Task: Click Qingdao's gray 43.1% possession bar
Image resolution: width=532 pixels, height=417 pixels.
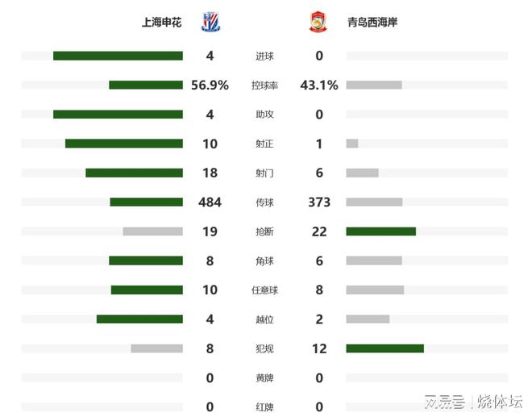Action: coord(374,85)
